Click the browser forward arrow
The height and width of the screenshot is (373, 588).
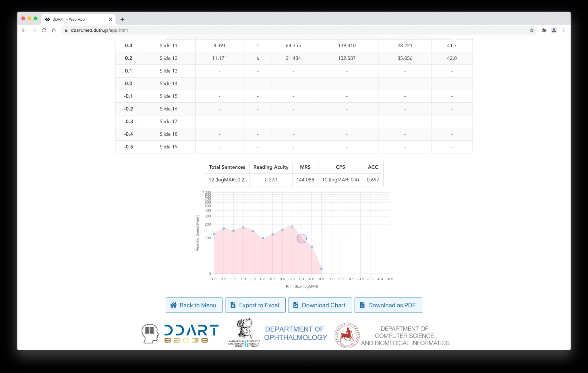click(34, 30)
